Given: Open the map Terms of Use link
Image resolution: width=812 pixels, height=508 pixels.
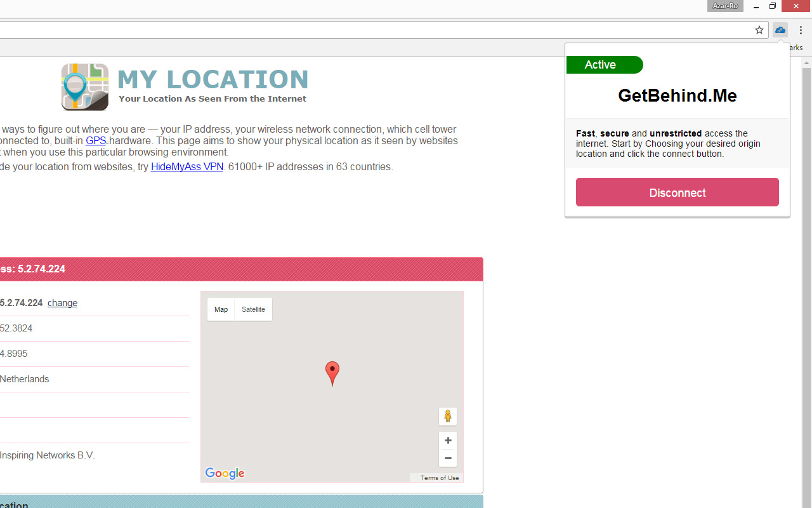Looking at the screenshot, I should click(x=440, y=478).
